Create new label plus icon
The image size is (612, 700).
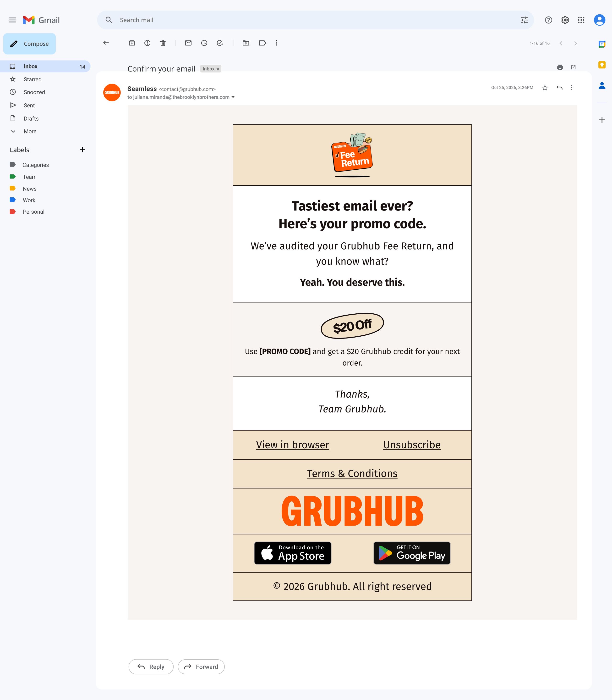(x=82, y=150)
